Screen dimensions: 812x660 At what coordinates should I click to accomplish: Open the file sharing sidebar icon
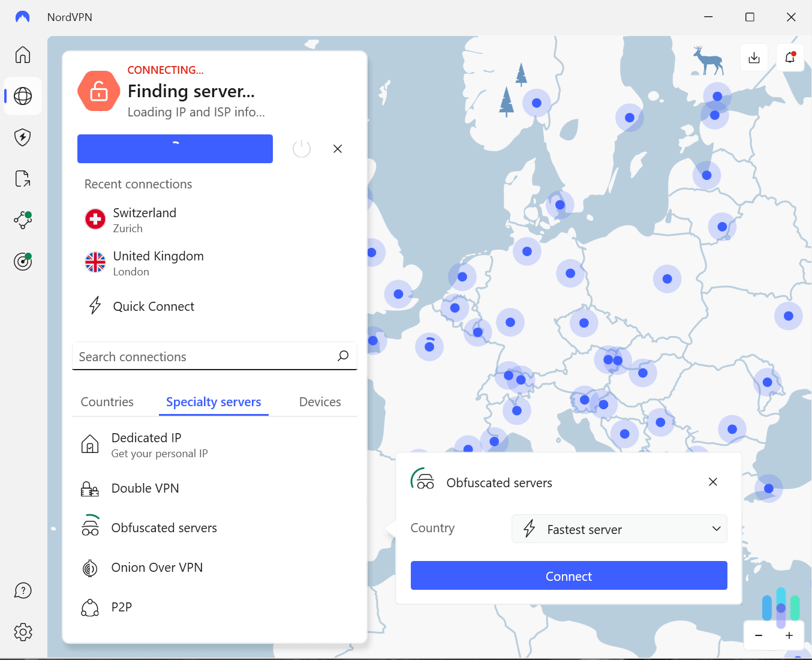[22, 178]
